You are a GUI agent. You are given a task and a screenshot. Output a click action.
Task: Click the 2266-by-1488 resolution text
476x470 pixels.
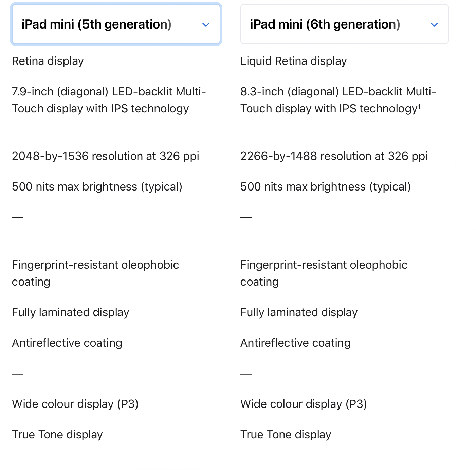pyautogui.click(x=334, y=156)
